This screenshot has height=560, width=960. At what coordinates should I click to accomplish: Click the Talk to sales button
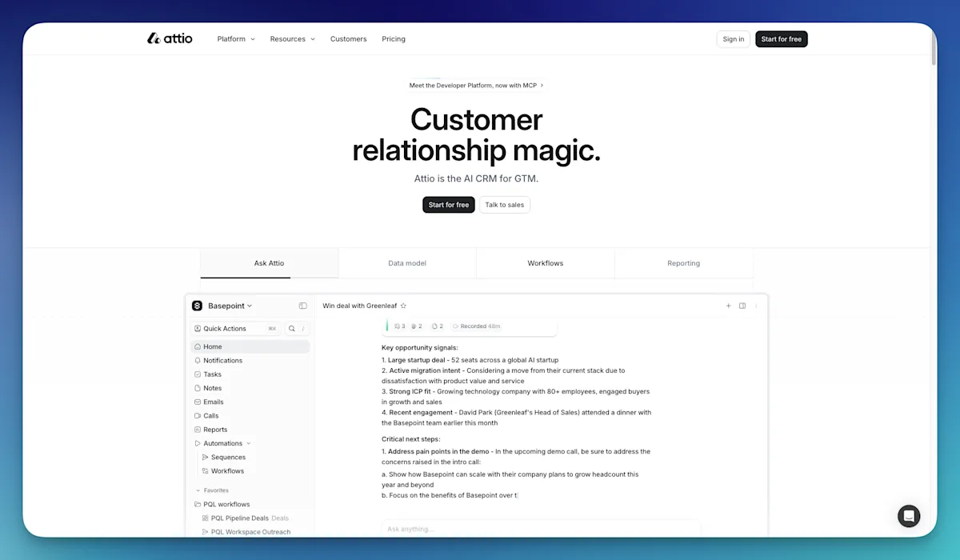click(x=505, y=205)
